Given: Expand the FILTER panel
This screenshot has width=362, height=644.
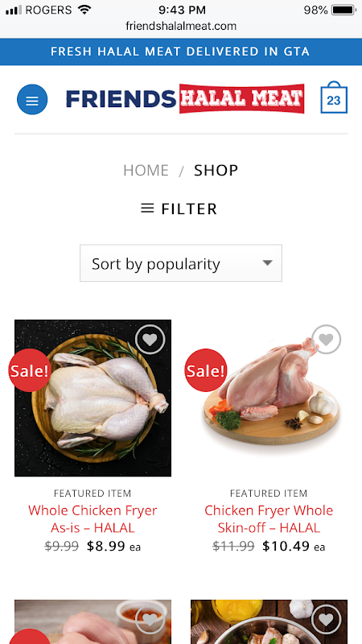Looking at the screenshot, I should pos(179,208).
